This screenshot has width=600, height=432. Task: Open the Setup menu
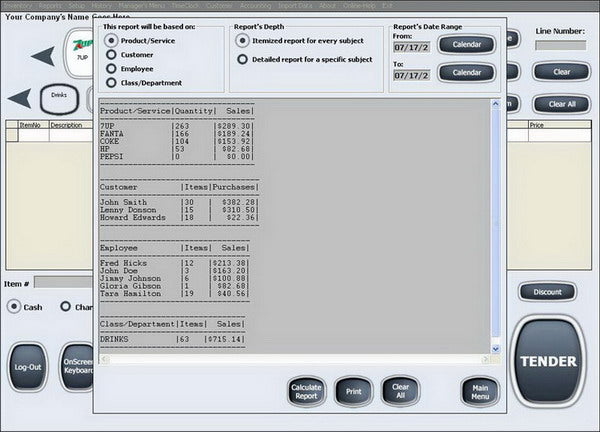(77, 6)
